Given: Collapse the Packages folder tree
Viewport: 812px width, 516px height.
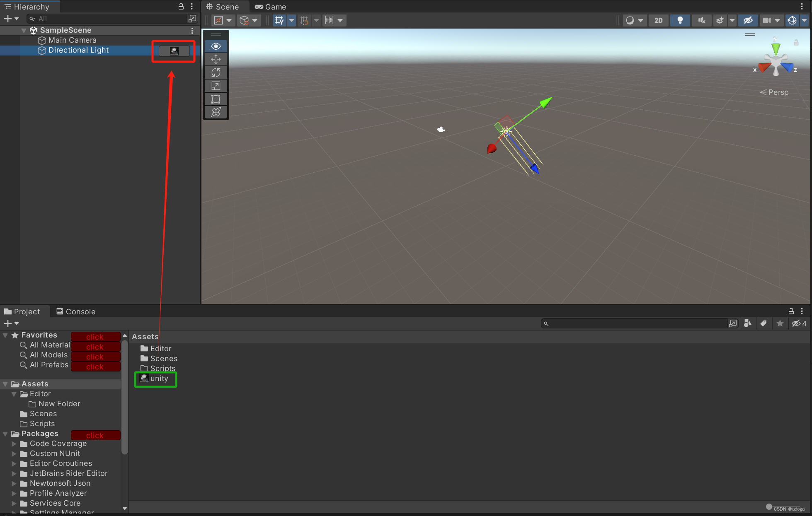Looking at the screenshot, I should click(x=5, y=434).
